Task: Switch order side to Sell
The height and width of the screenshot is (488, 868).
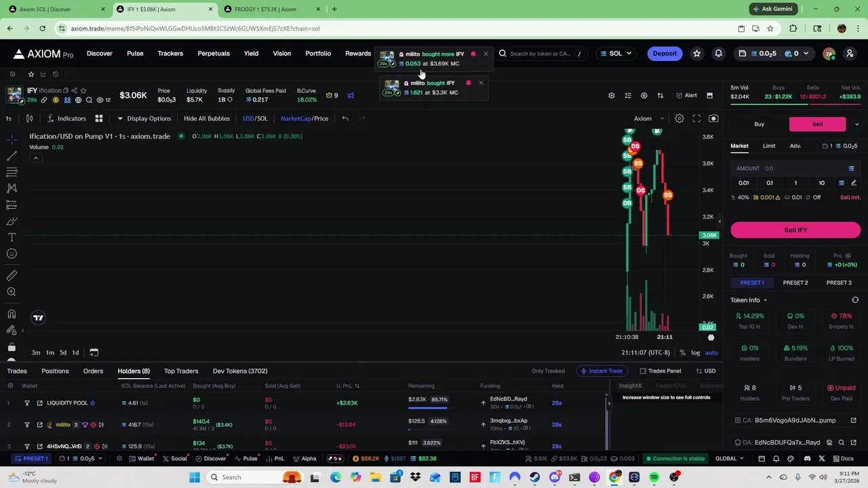Action: tap(817, 124)
